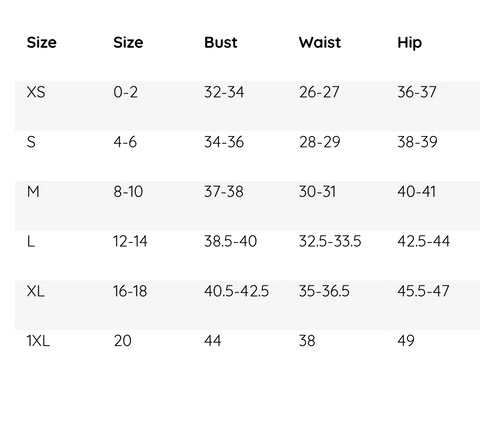The height and width of the screenshot is (426, 480).
Task: Click the XL row label
Action: [35, 291]
